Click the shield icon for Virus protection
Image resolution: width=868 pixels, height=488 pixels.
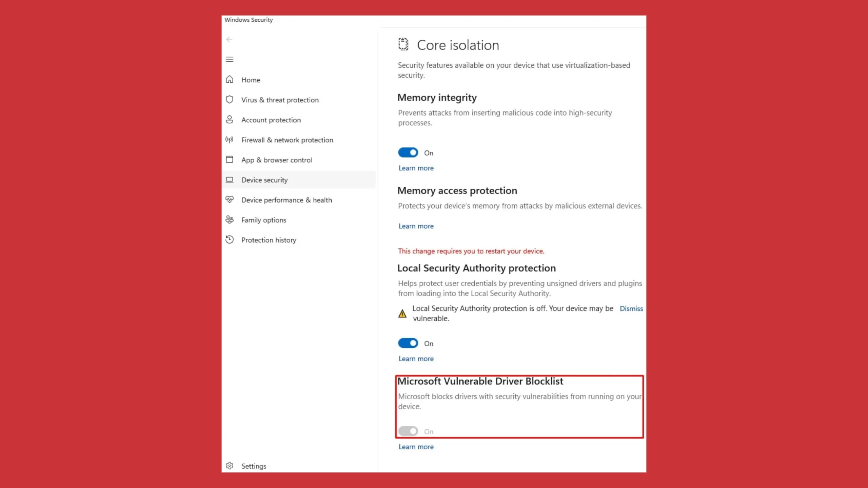230,100
